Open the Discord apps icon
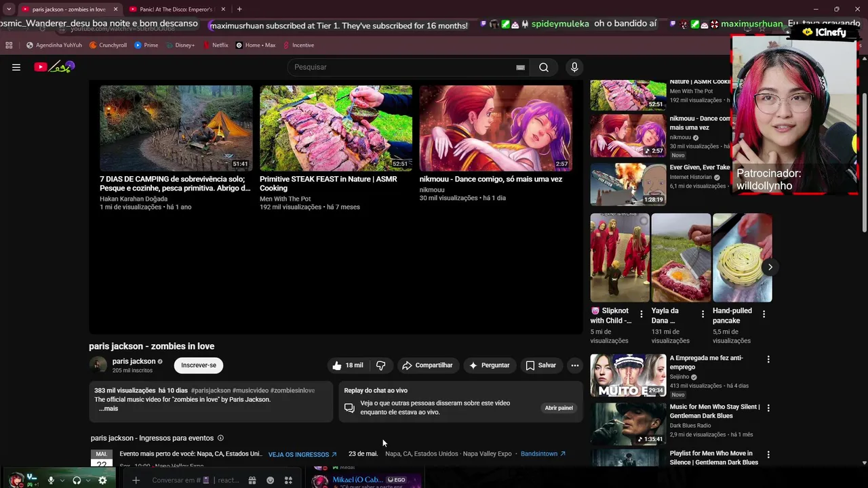The image size is (868, 488). click(x=288, y=481)
